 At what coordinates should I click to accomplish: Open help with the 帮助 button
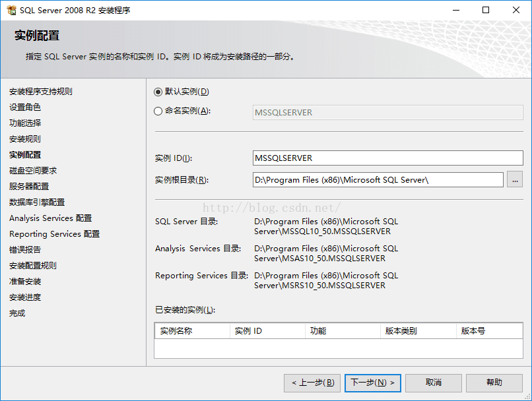494,383
